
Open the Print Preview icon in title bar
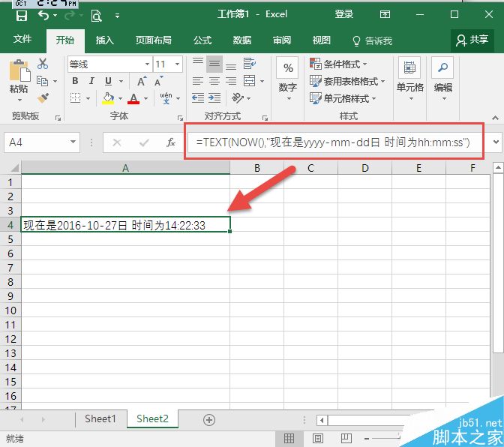(96, 14)
